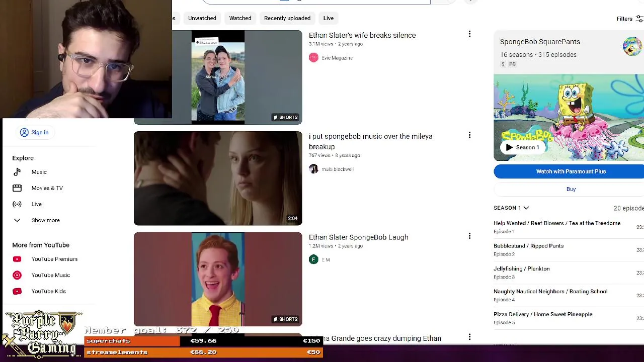The width and height of the screenshot is (644, 362).
Task: Click mula blackwell channel name
Action: pyautogui.click(x=338, y=169)
